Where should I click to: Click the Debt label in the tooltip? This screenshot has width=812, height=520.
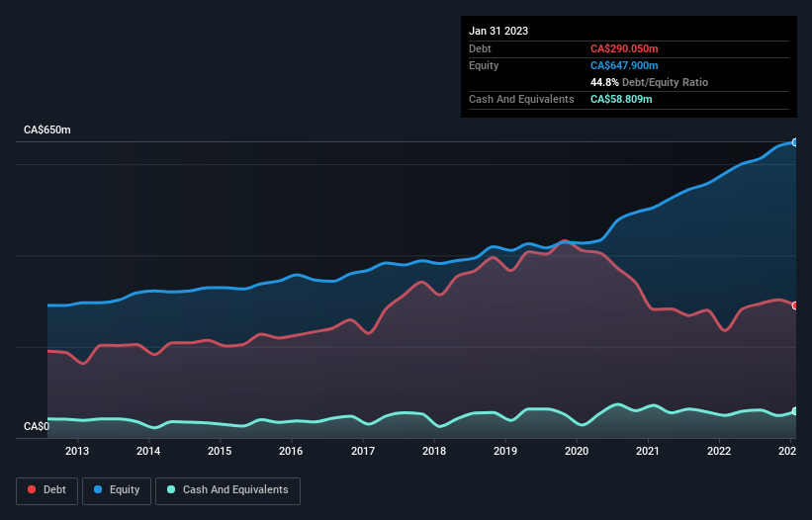click(x=480, y=48)
